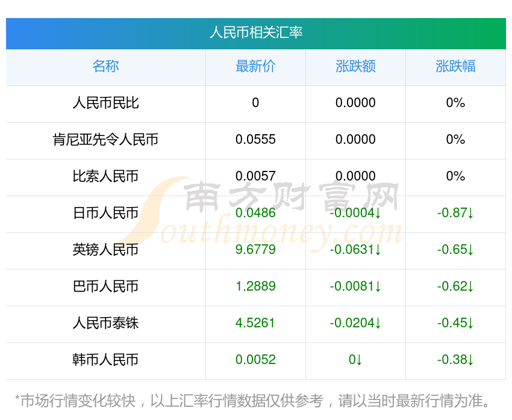Click the 人民币民比 row name

105,103
